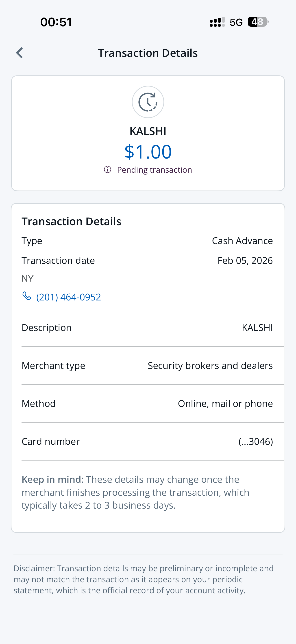Tap the Security brokers and dealers value
Viewport: 296px width, 644px height.
click(x=210, y=366)
